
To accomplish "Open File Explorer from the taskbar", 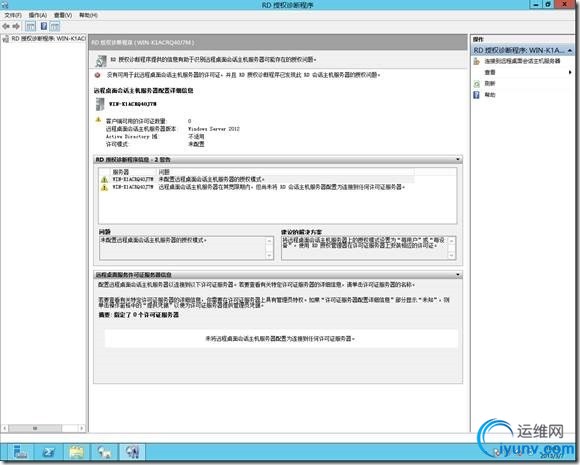I will tap(77, 452).
